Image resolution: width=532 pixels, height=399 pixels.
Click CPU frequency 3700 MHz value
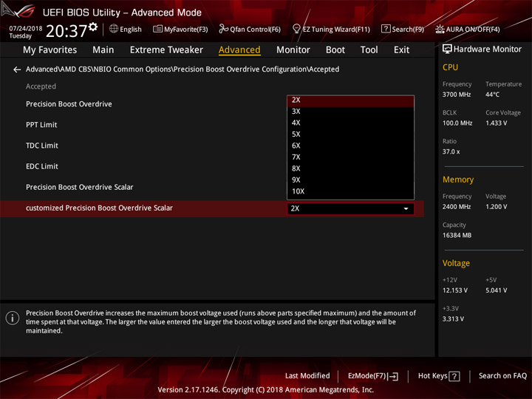coord(457,95)
